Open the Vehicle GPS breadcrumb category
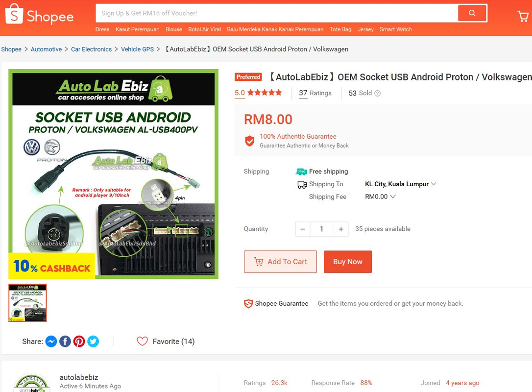532x392 pixels. (138, 49)
